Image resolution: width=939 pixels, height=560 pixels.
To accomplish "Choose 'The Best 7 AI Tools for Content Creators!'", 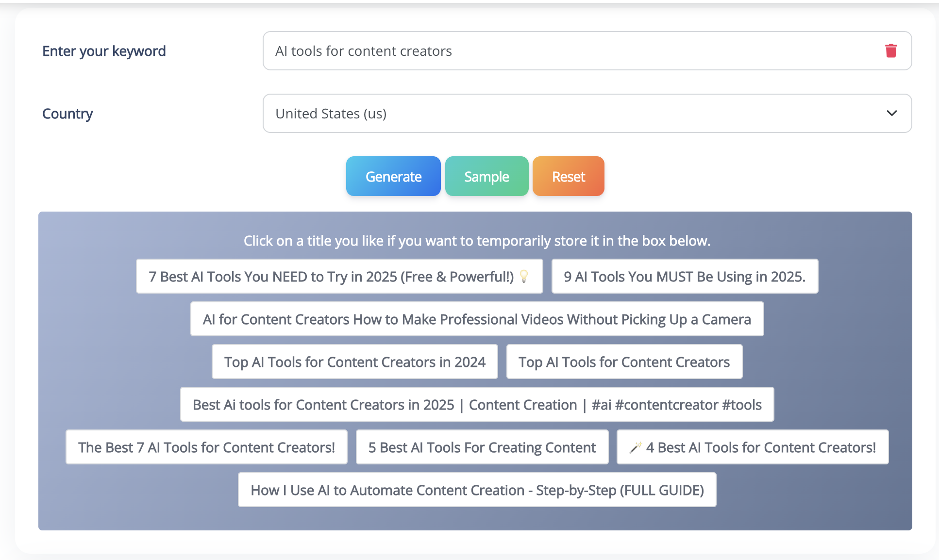I will click(x=206, y=447).
